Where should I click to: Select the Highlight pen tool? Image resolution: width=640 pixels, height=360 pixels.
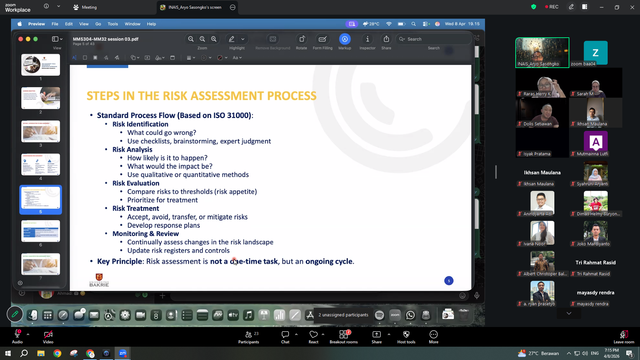coord(231,39)
